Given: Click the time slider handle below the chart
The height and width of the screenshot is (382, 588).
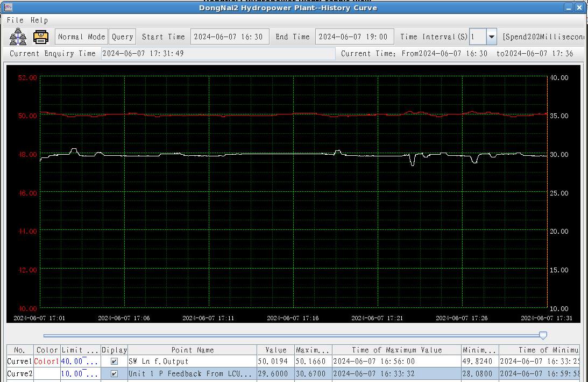Looking at the screenshot, I should pyautogui.click(x=543, y=335).
